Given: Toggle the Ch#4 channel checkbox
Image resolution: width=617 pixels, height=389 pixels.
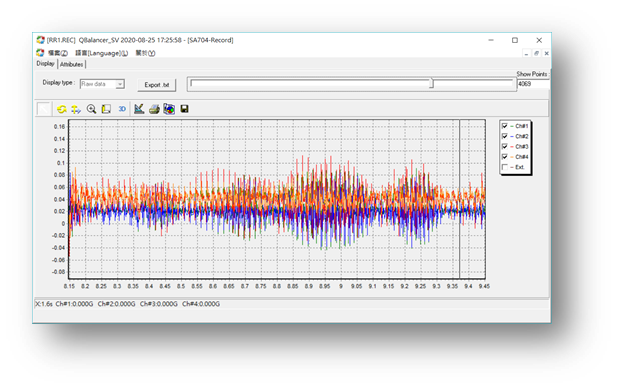Looking at the screenshot, I should coord(504,157).
